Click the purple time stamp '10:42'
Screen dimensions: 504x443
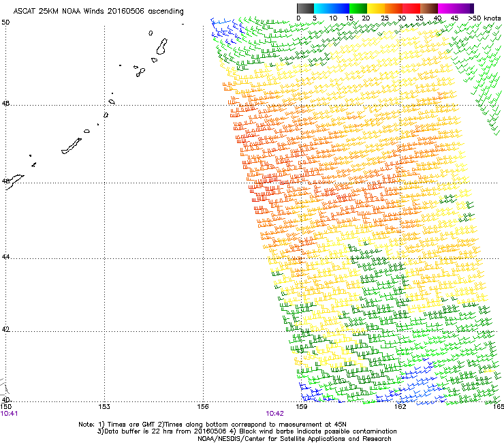pos(275,414)
